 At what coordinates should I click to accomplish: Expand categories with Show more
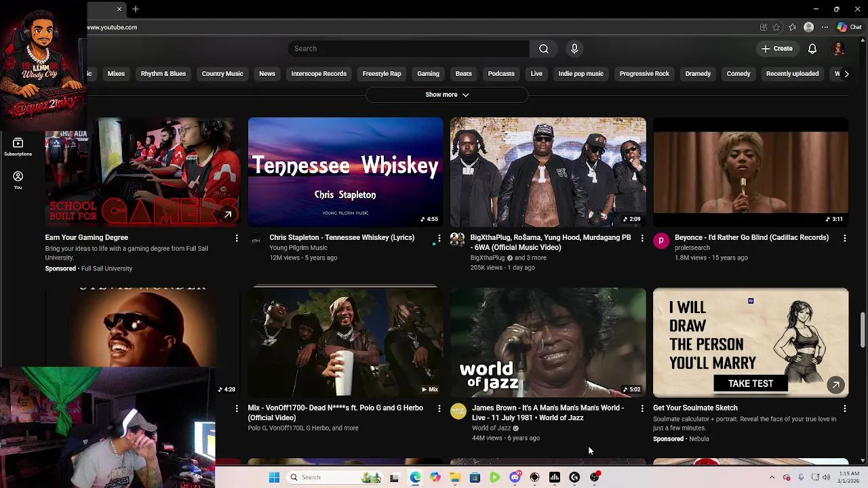(447, 95)
